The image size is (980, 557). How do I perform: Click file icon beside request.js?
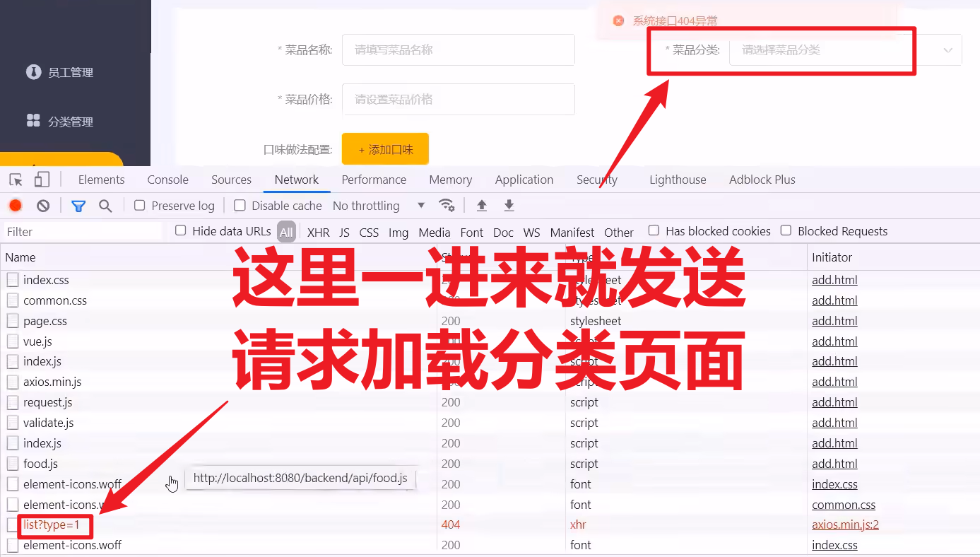pos(13,402)
